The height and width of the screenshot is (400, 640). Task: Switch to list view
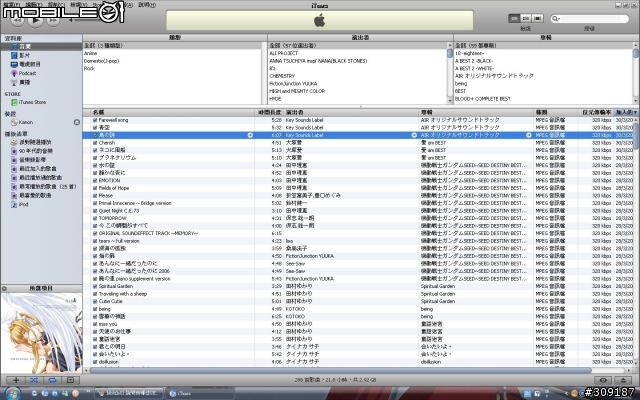click(514, 18)
